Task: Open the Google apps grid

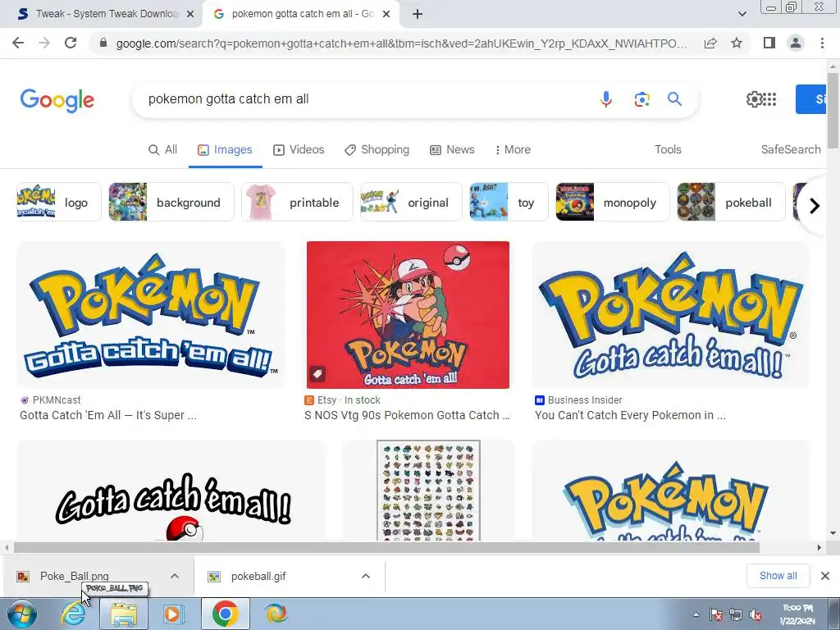Action: (x=769, y=99)
